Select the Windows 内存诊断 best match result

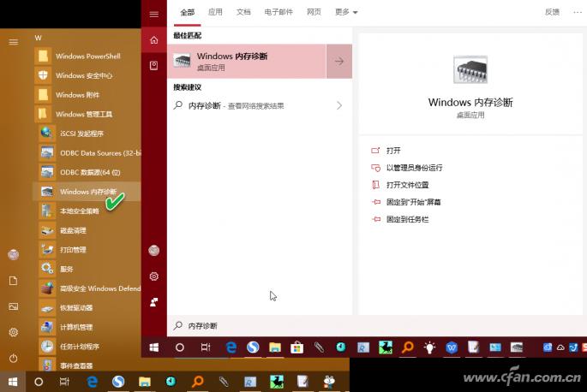pyautogui.click(x=247, y=61)
